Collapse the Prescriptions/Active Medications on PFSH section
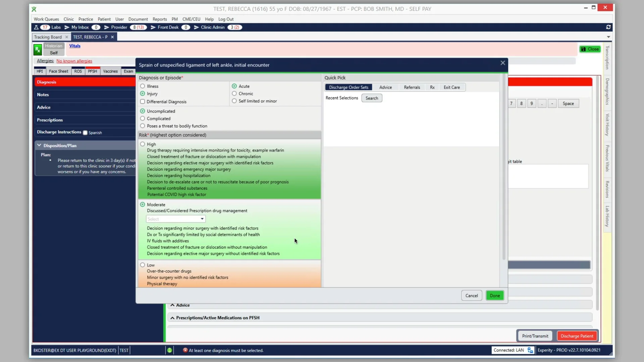This screenshot has width=644, height=362. tap(172, 318)
